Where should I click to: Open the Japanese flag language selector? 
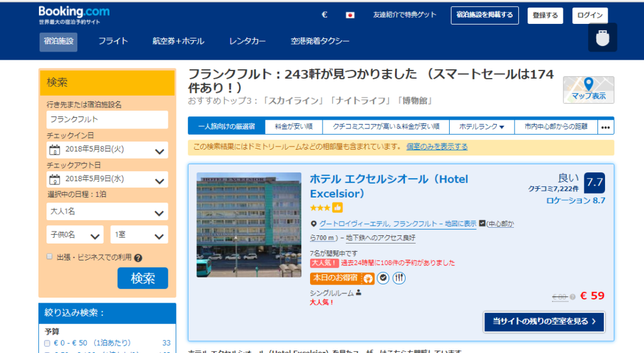[x=350, y=15]
